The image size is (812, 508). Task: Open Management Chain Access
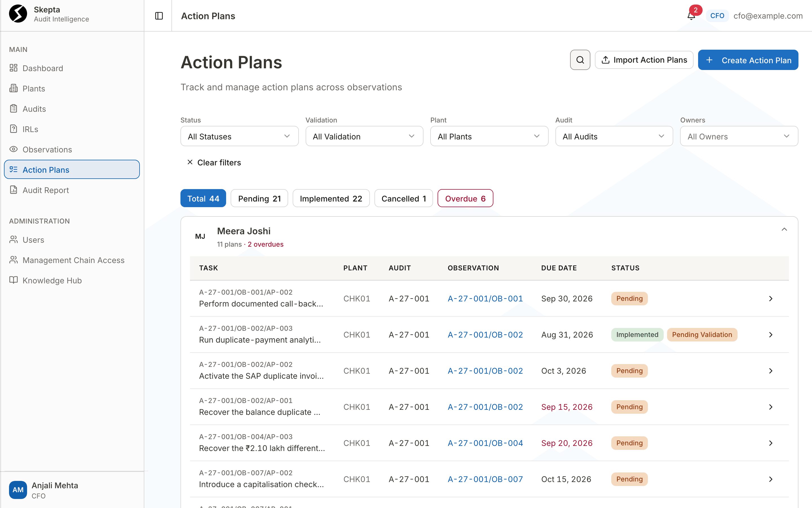coord(71,260)
